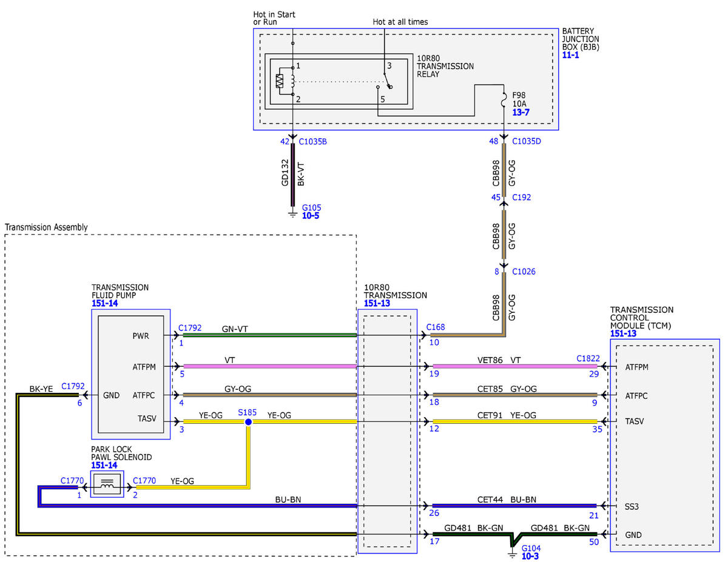Select C1770 label at solenoid pin 2

pos(144,480)
